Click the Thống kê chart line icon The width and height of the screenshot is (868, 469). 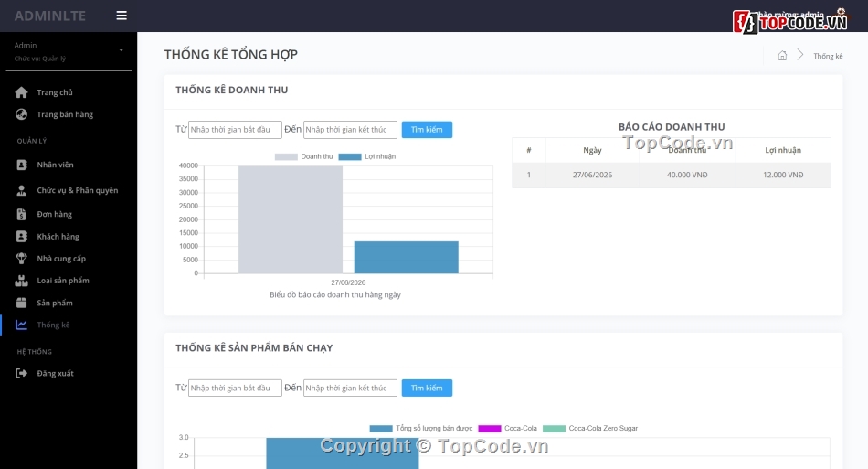pos(22,325)
